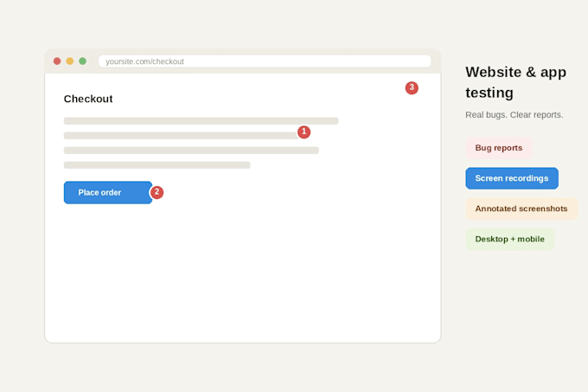Select red annotation marker number 3

tap(412, 87)
